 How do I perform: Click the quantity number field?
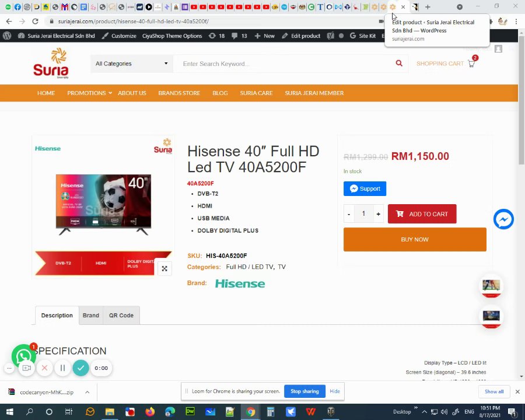pyautogui.click(x=363, y=213)
